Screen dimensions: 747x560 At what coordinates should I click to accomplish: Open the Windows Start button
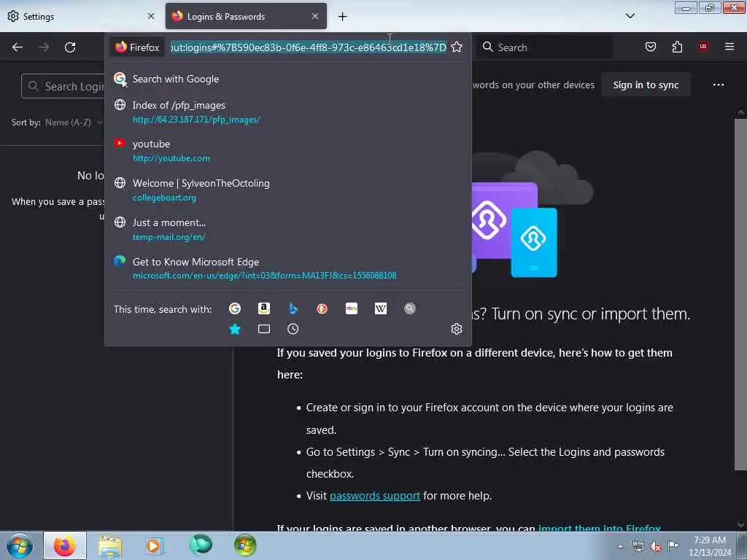pyautogui.click(x=20, y=545)
